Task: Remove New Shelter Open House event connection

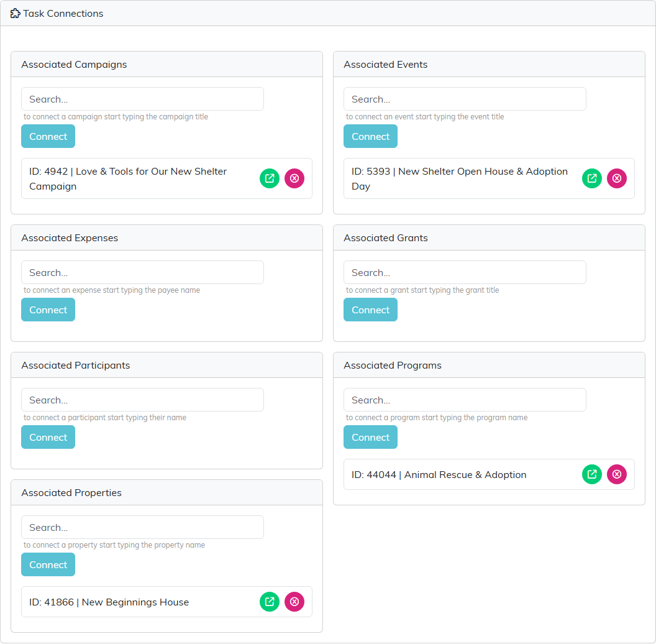Action: point(617,178)
